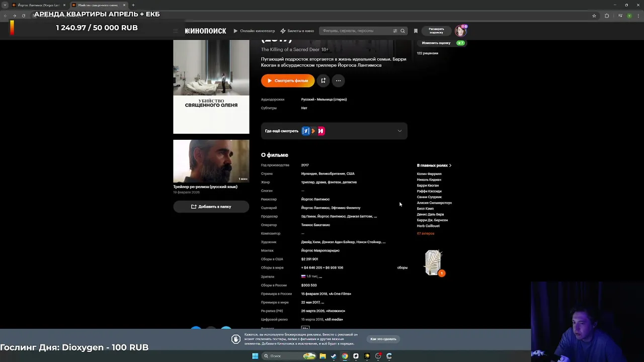Image resolution: width=644 pixels, height=362 pixels.
Task: Open browser extensions puzzle icon
Action: (607, 16)
